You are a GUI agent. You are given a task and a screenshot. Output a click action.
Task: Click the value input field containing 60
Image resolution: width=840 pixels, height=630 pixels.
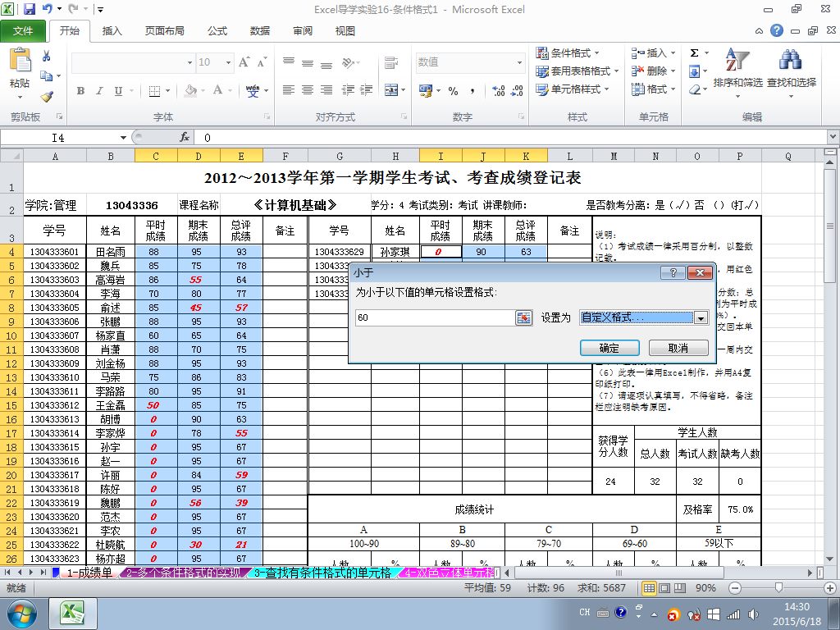(435, 317)
